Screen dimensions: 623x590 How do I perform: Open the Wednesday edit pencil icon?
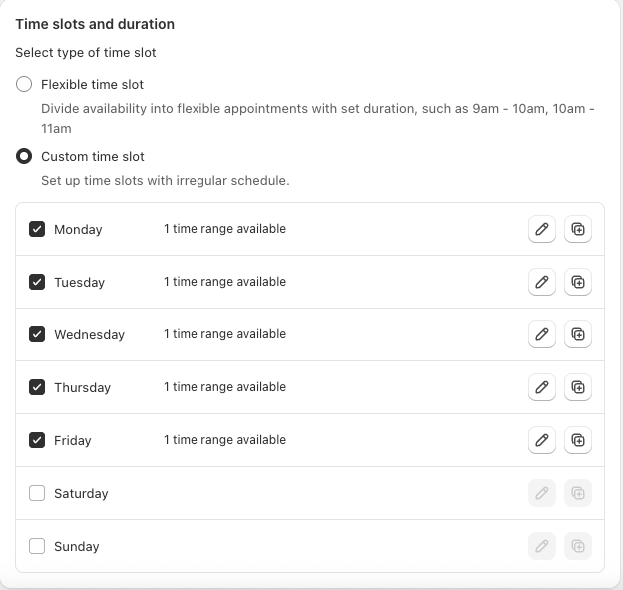[541, 334]
